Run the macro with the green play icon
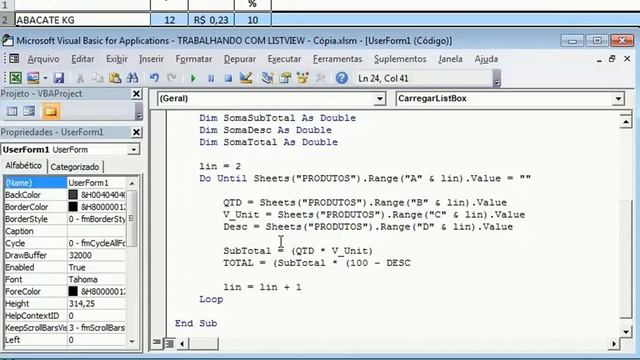Viewport: 640px width, 360px height. coord(193,78)
